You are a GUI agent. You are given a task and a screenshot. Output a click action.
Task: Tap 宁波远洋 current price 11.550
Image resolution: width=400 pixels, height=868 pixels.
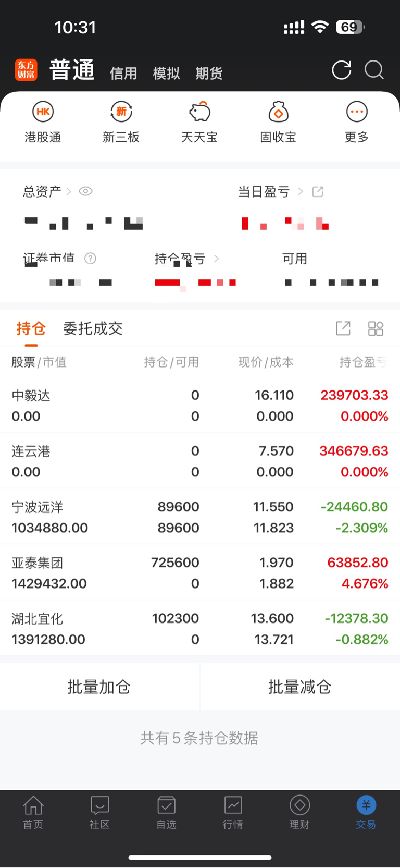click(x=273, y=507)
